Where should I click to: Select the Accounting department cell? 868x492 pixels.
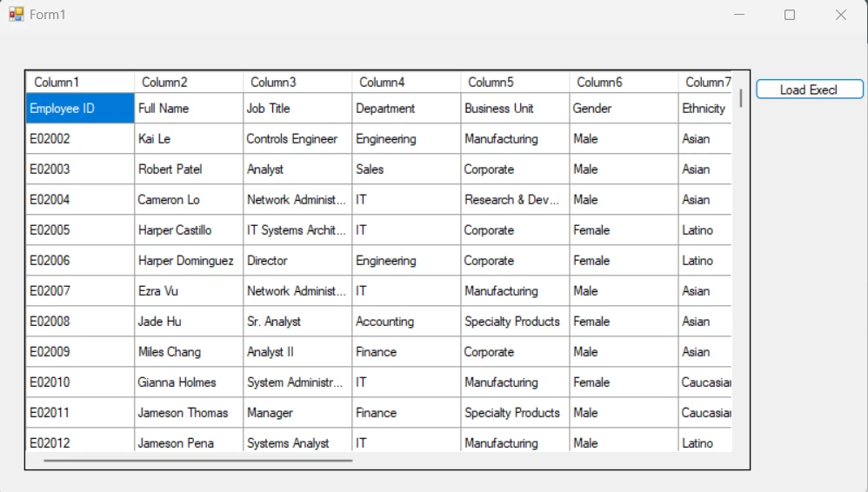click(x=406, y=322)
